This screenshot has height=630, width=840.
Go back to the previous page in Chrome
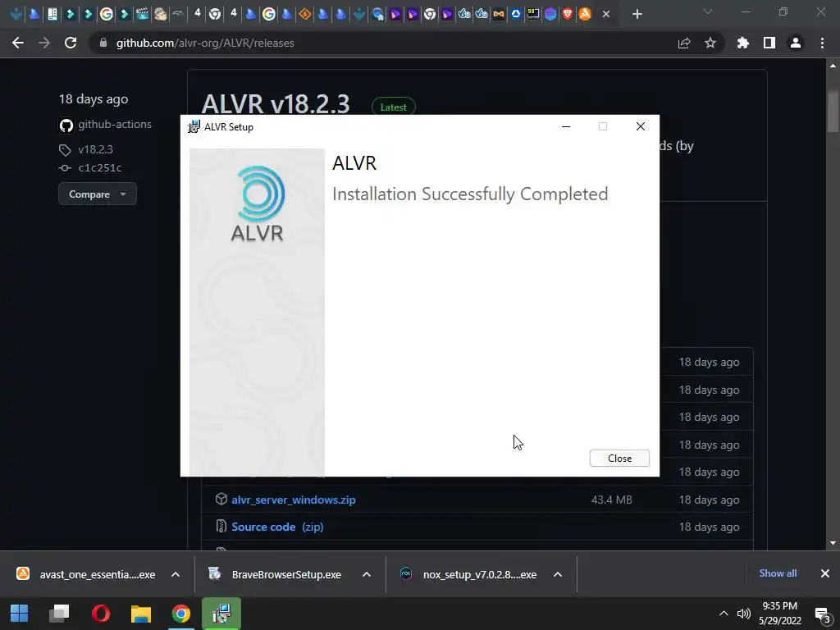pyautogui.click(x=18, y=43)
